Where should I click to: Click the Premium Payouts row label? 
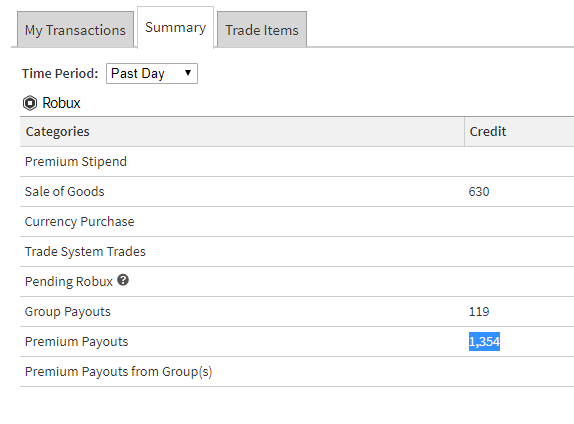coord(77,342)
